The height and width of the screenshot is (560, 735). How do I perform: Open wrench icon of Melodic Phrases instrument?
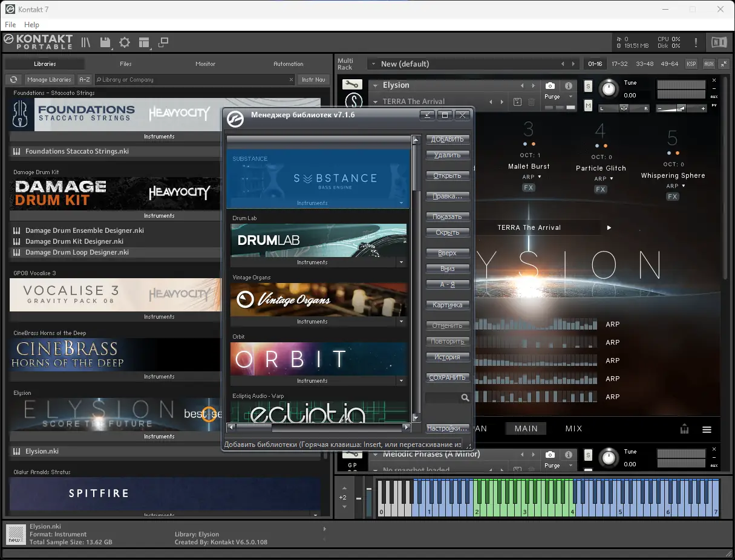click(x=351, y=454)
